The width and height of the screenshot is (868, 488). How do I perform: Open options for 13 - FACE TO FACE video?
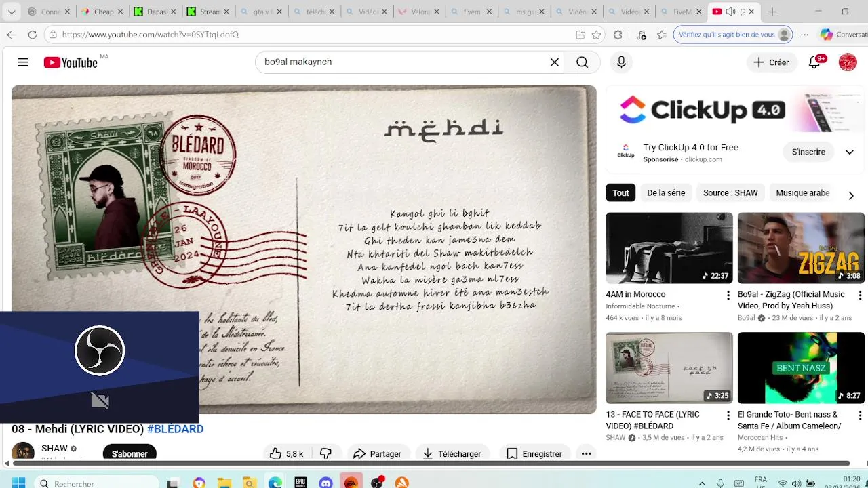[728, 415]
